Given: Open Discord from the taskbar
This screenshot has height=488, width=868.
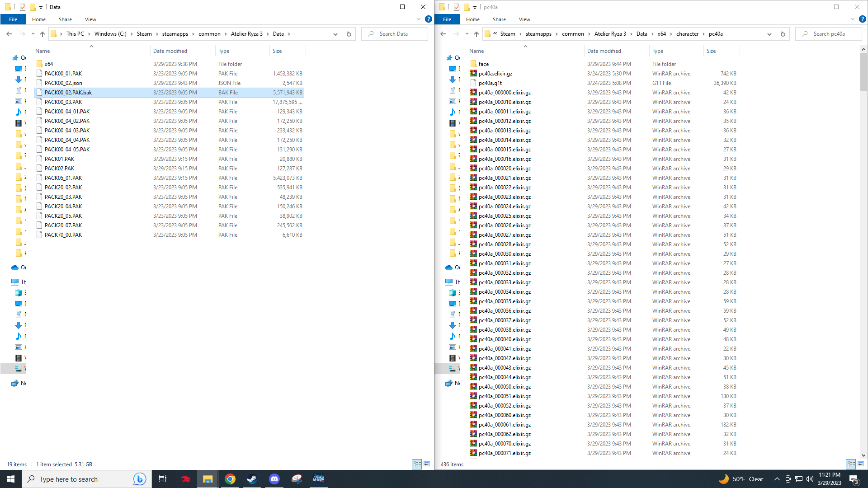Looking at the screenshot, I should [274, 479].
